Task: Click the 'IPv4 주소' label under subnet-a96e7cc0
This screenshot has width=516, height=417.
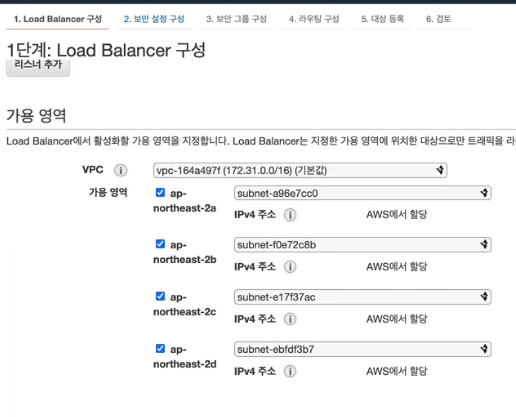Action: [255, 214]
